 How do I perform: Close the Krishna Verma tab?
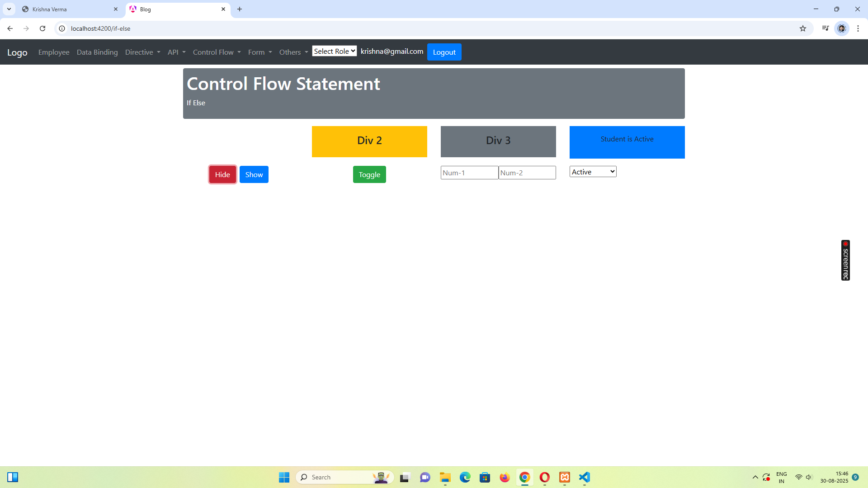point(116,9)
